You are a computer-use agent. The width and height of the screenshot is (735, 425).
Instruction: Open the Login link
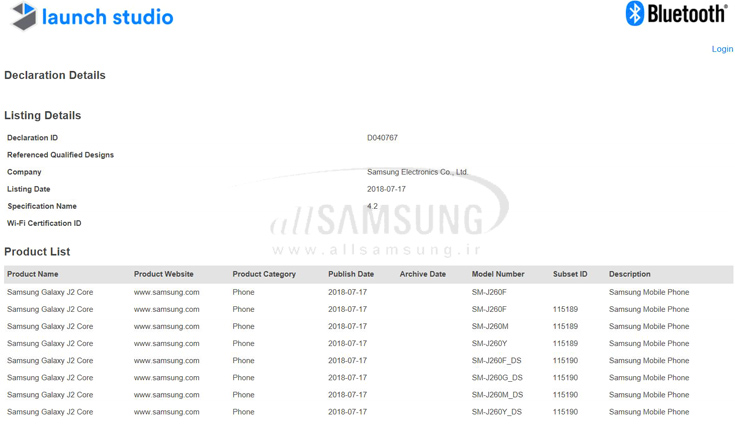coord(722,49)
